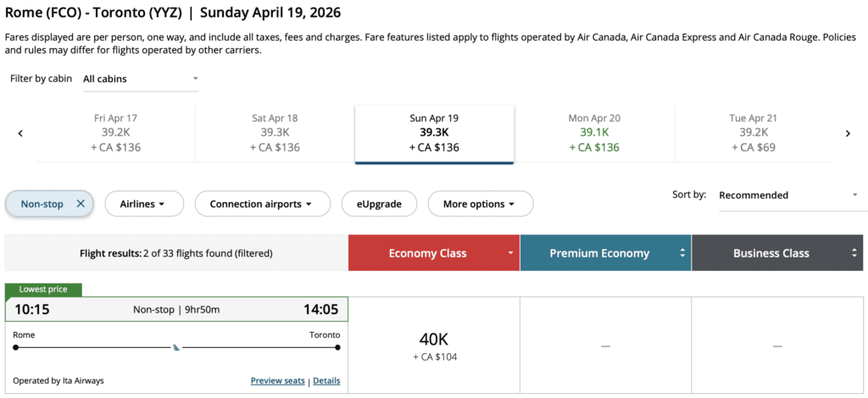Switch to Sat Apr 18 date tab
Screen dimensions: 868x398
(275, 133)
